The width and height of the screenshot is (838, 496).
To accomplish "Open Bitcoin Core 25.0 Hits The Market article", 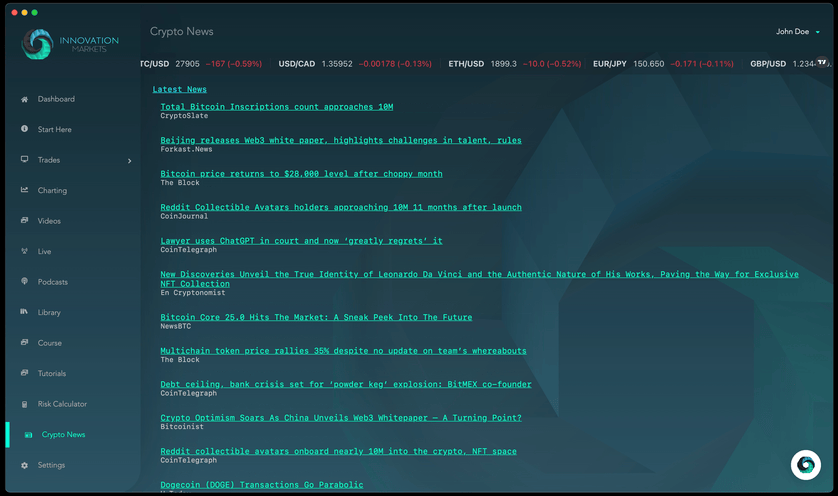I will tap(316, 317).
